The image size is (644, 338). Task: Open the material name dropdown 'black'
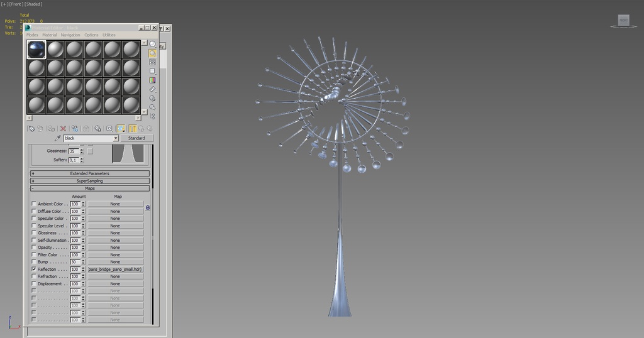[x=116, y=138]
